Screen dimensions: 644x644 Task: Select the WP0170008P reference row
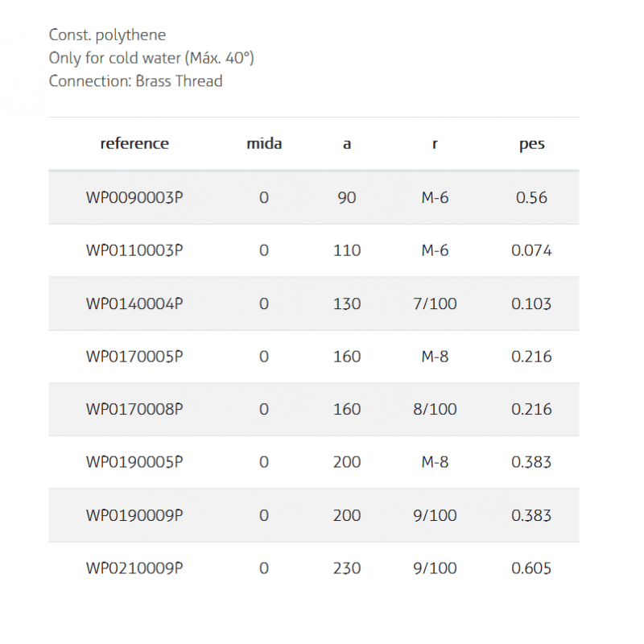(x=134, y=409)
